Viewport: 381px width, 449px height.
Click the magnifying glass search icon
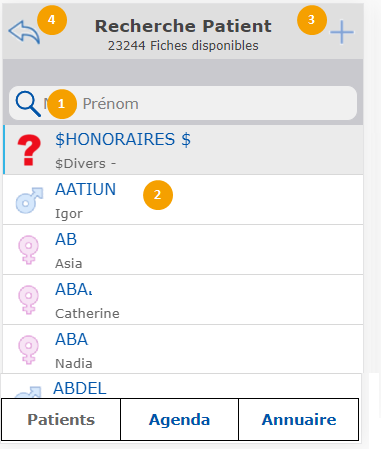[28, 104]
